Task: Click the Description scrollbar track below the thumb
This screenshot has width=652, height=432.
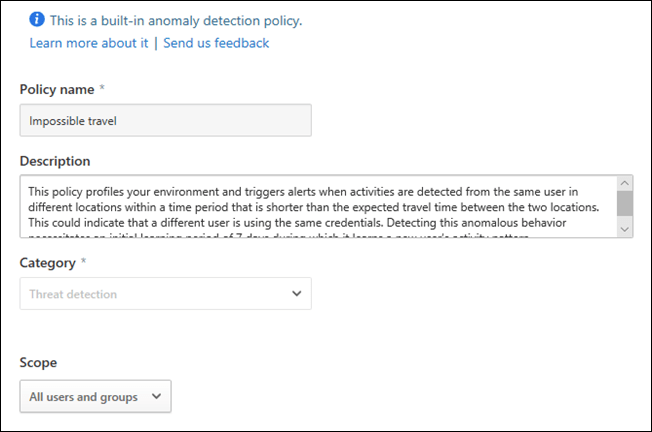Action: click(x=624, y=221)
